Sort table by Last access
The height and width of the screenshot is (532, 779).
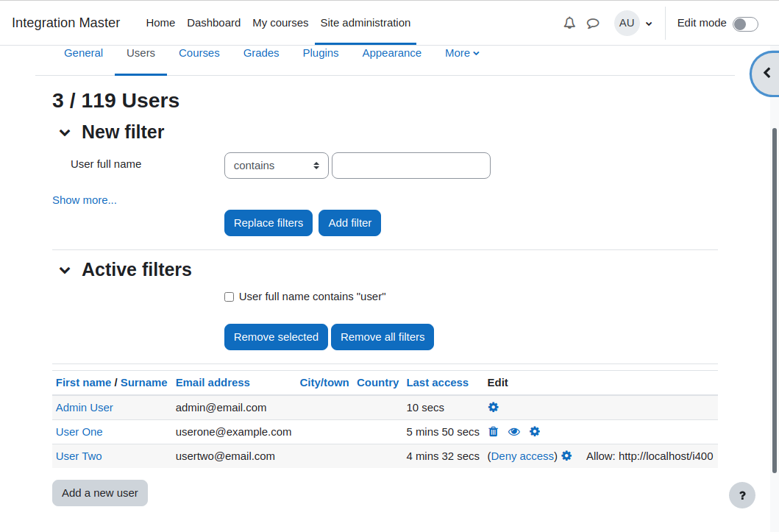click(x=437, y=383)
